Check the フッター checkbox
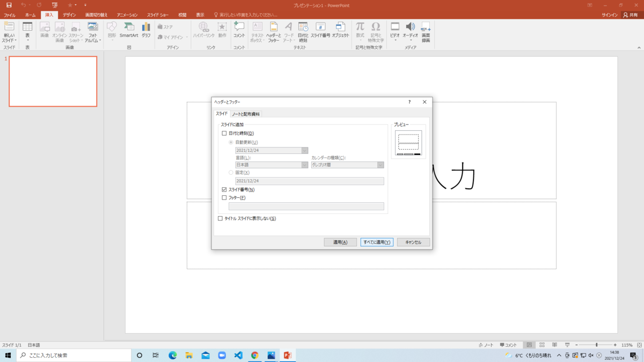This screenshot has width=644, height=362. (225, 197)
